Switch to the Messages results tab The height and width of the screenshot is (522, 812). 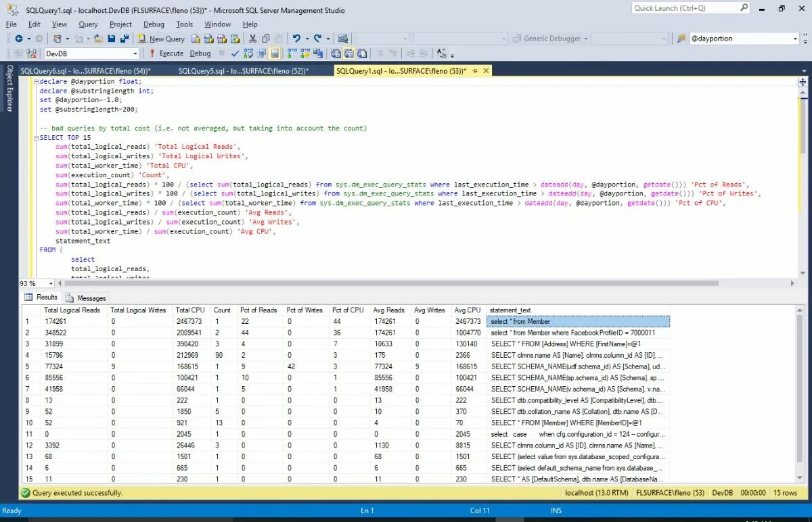[86, 298]
